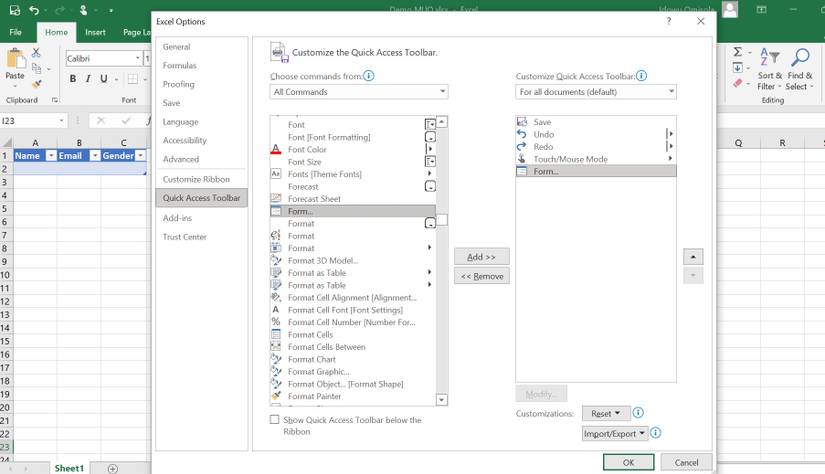Click Cancel in Excel Options dialog
The image size is (825, 474).
pyautogui.click(x=687, y=462)
